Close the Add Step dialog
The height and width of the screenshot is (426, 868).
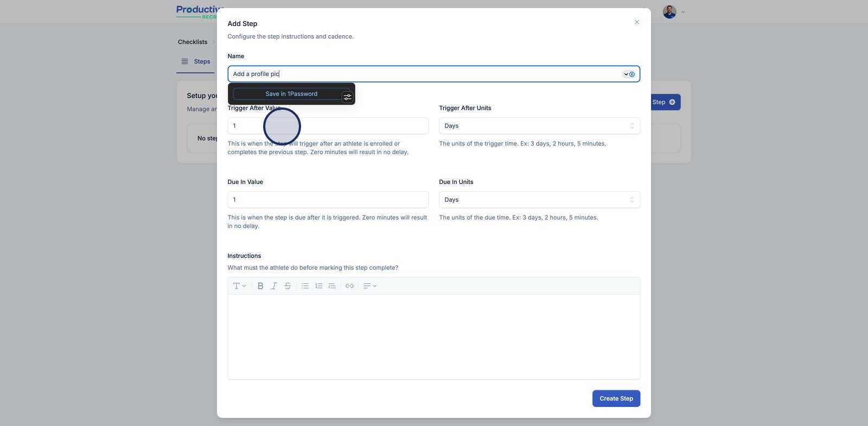point(637,22)
